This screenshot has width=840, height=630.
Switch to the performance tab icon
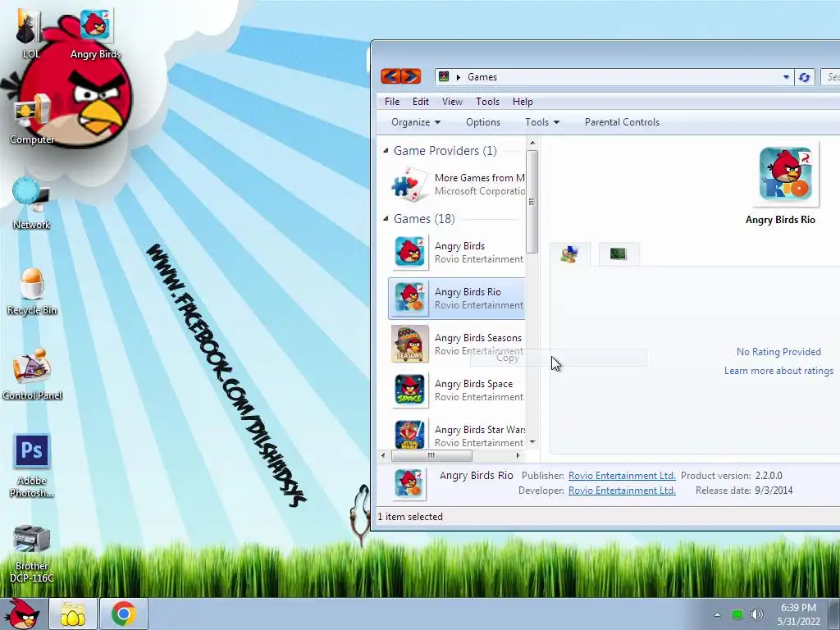coord(619,253)
